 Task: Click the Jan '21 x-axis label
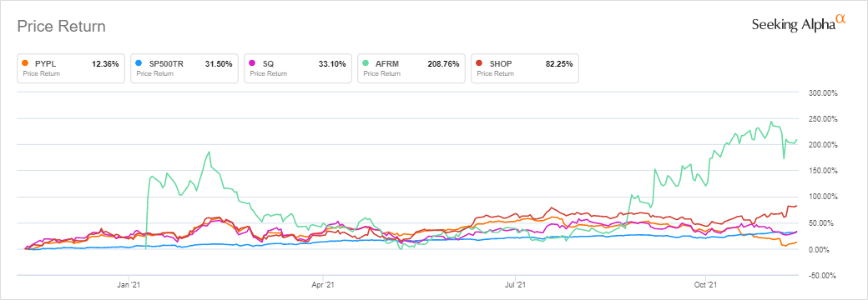(x=129, y=285)
